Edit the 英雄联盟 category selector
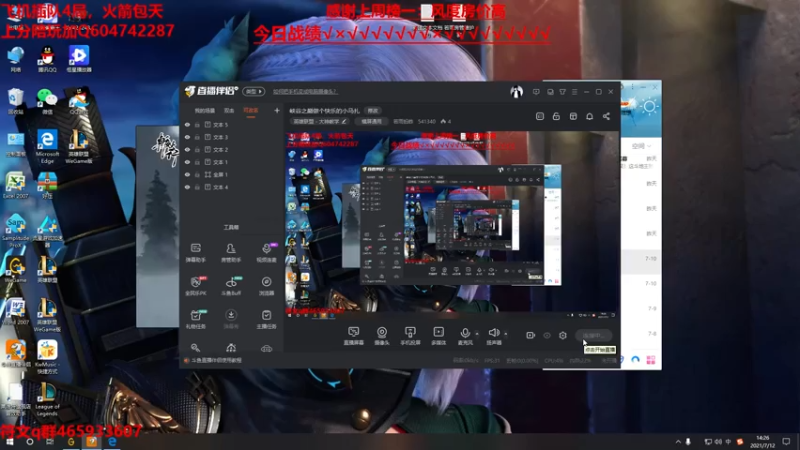 click(319, 121)
